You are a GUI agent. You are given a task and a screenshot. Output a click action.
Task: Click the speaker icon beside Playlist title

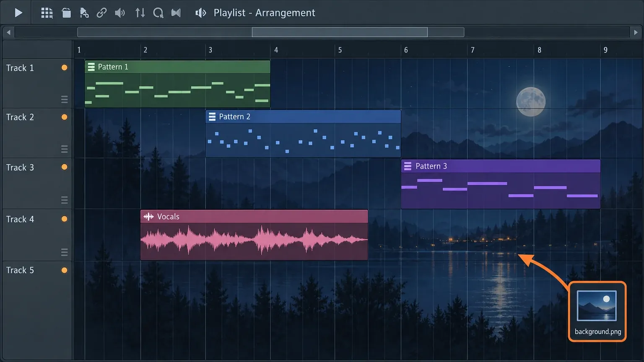pos(201,13)
